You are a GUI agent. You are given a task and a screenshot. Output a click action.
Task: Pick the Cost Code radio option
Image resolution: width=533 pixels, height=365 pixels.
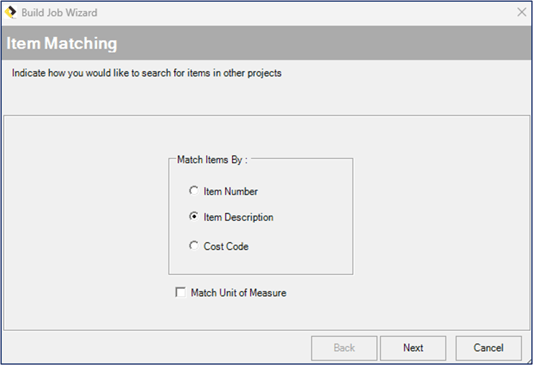click(194, 245)
